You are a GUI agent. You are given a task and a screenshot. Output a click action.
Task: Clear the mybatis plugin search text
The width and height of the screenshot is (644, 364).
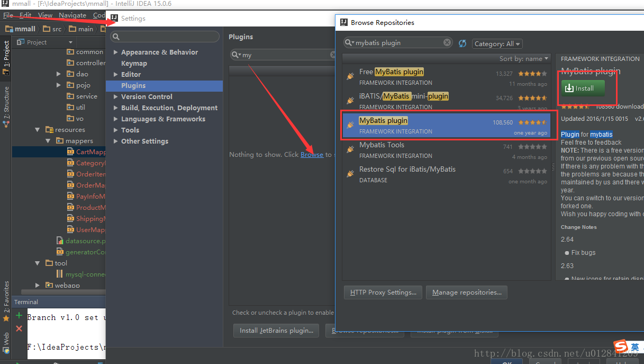(447, 42)
